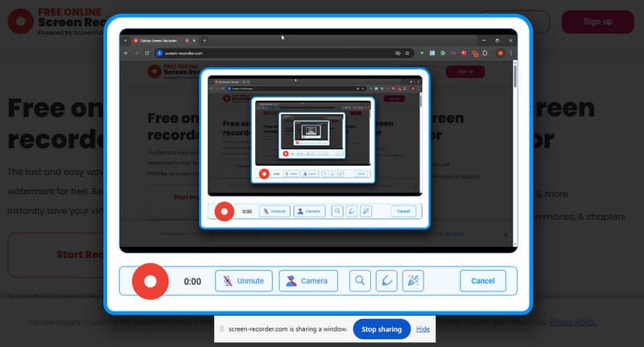Click the 'screen-recorder.com is sharing a window.' text
This screenshot has width=644, height=347.
coord(288,329)
